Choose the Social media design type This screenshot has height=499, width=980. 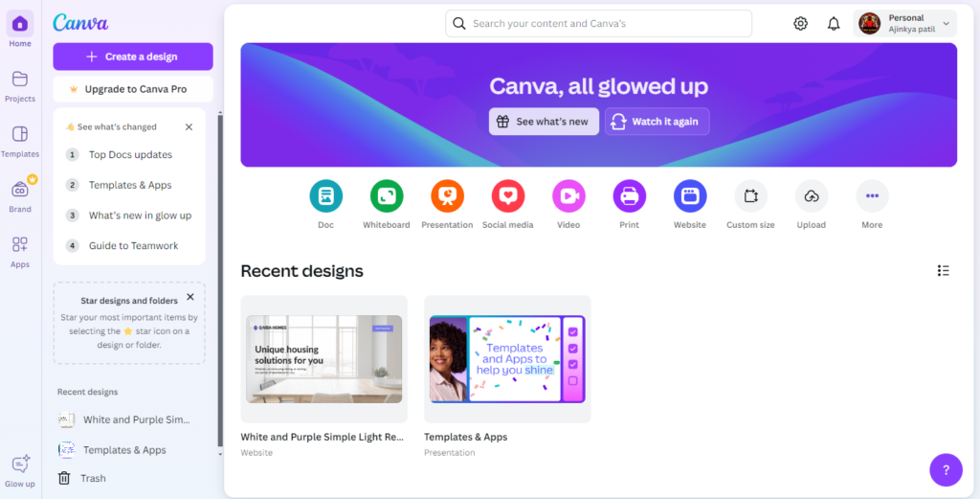tap(507, 196)
